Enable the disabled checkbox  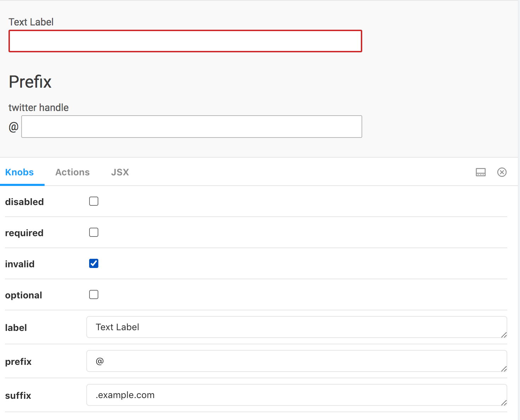[x=94, y=201]
